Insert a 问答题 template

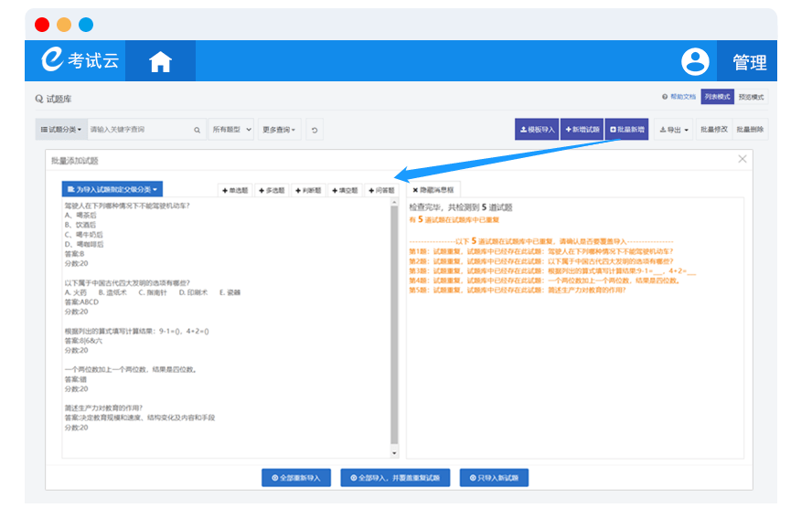381,190
